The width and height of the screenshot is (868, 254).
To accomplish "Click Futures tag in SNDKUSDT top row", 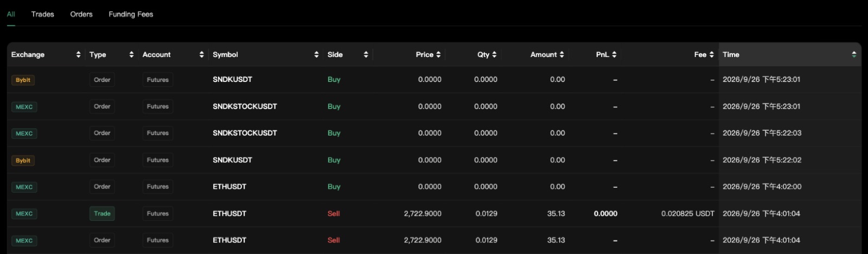I will (158, 80).
